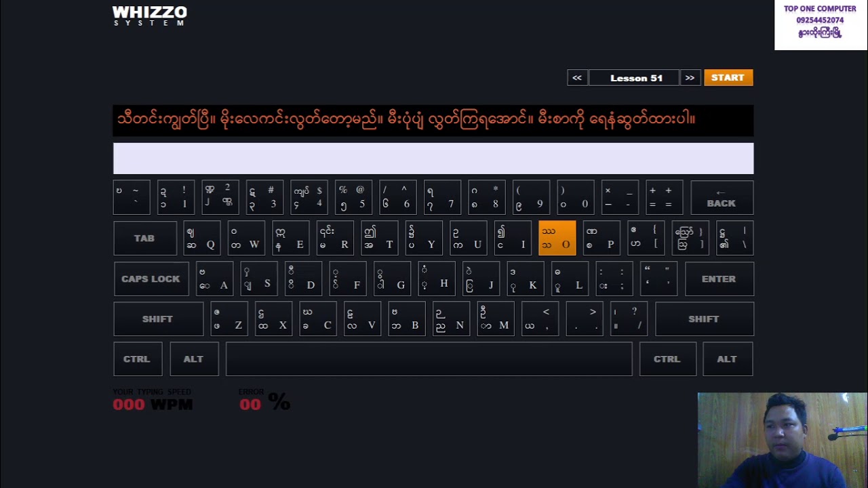Screen dimensions: 868x488
Task: Click the TAB key
Action: coord(144,238)
